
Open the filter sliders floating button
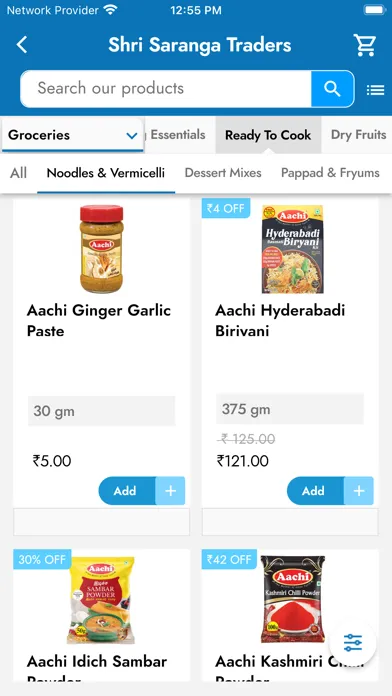[x=353, y=642]
